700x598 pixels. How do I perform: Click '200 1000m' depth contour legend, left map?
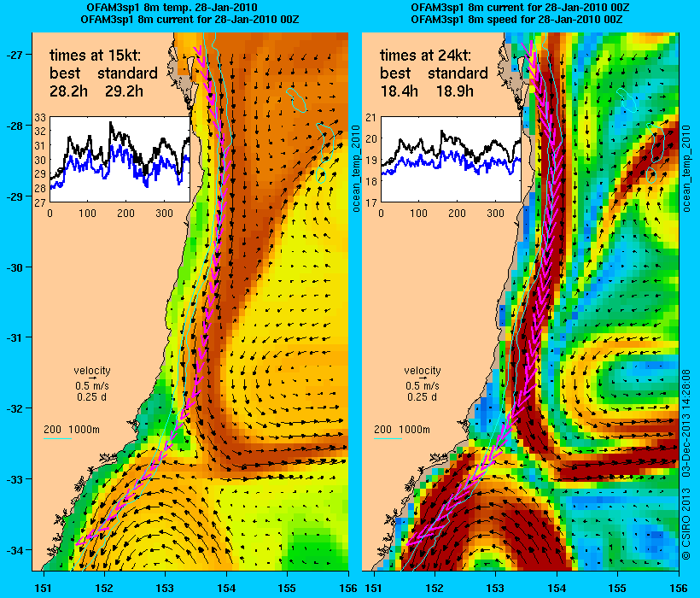pos(72,430)
